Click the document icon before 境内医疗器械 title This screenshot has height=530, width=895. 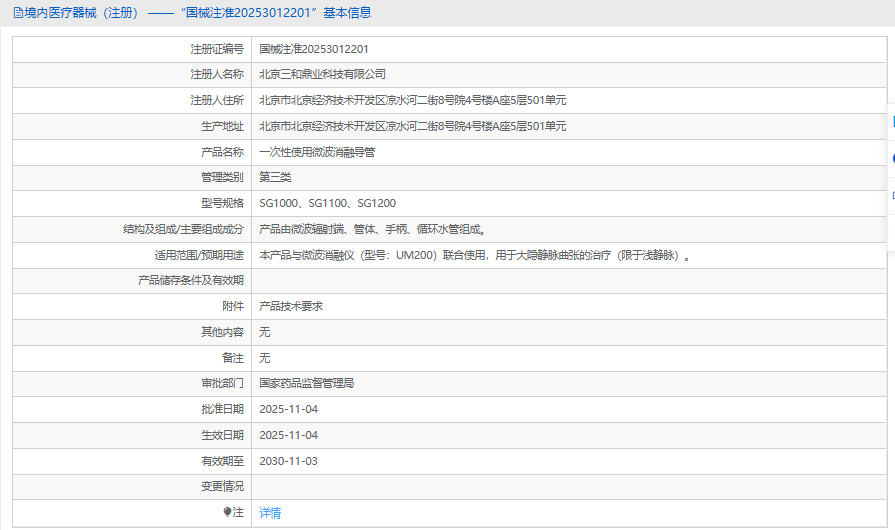tap(18, 13)
